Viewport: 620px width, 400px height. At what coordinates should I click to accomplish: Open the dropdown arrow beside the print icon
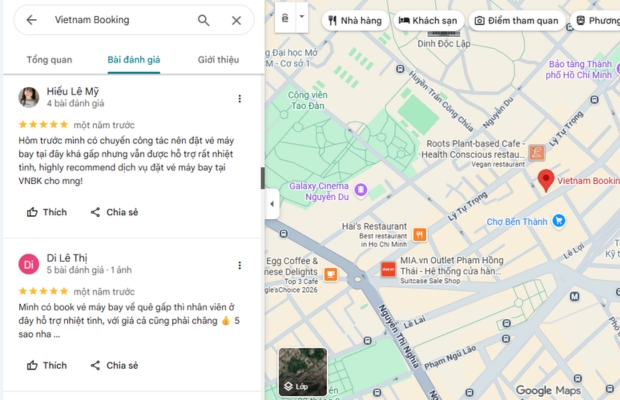click(x=302, y=17)
